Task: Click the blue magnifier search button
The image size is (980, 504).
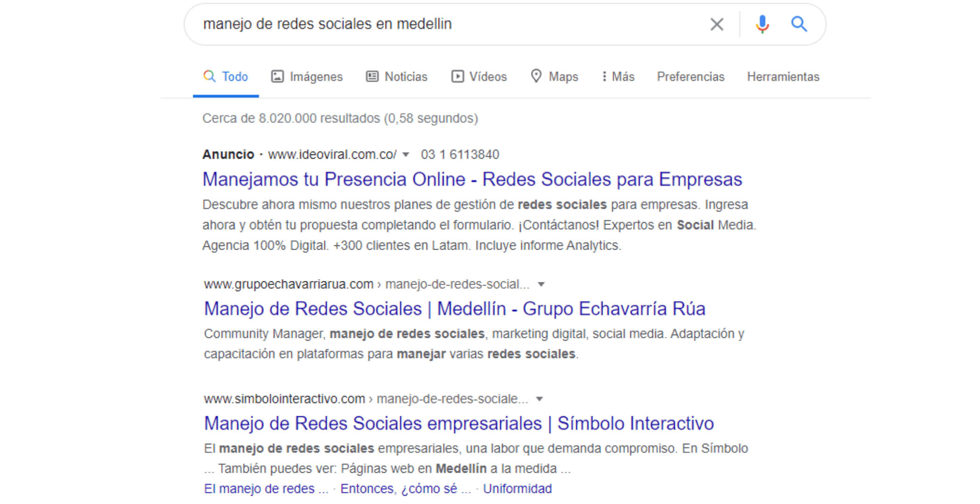Action: point(799,24)
